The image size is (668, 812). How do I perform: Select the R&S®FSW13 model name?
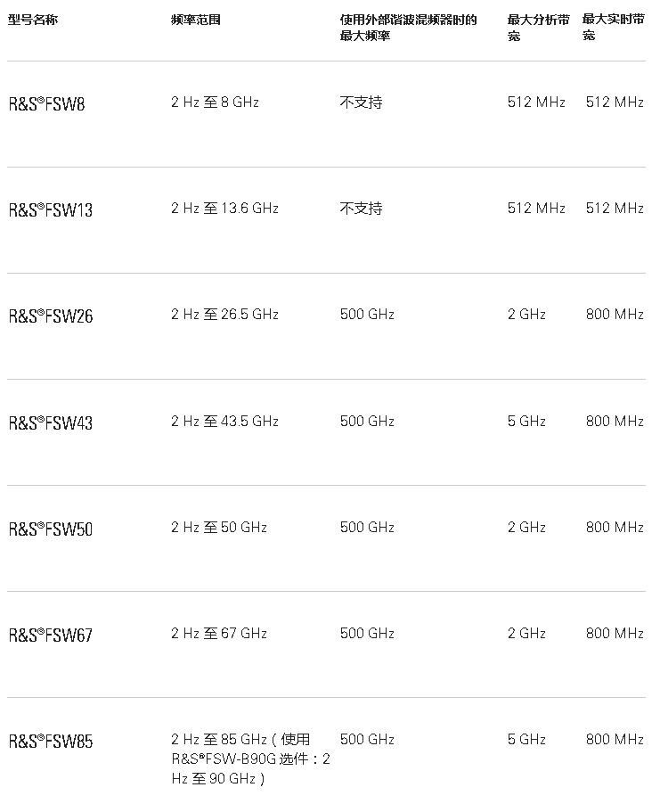(51, 210)
